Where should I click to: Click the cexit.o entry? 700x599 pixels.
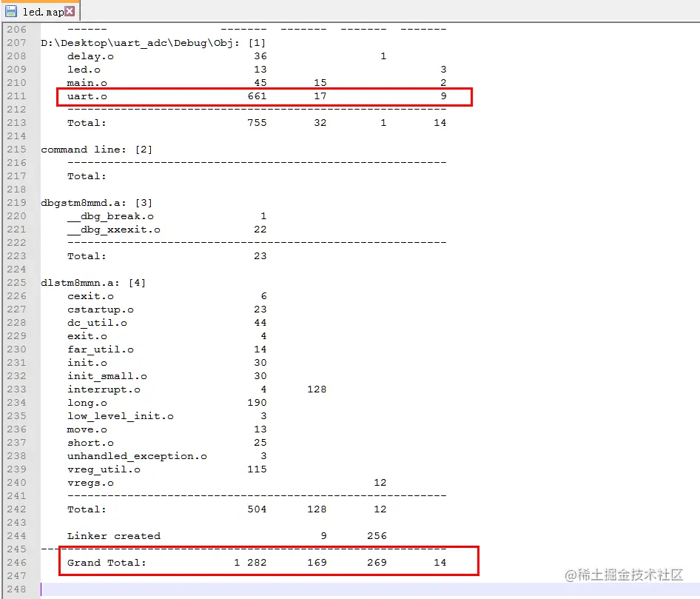[90, 296]
